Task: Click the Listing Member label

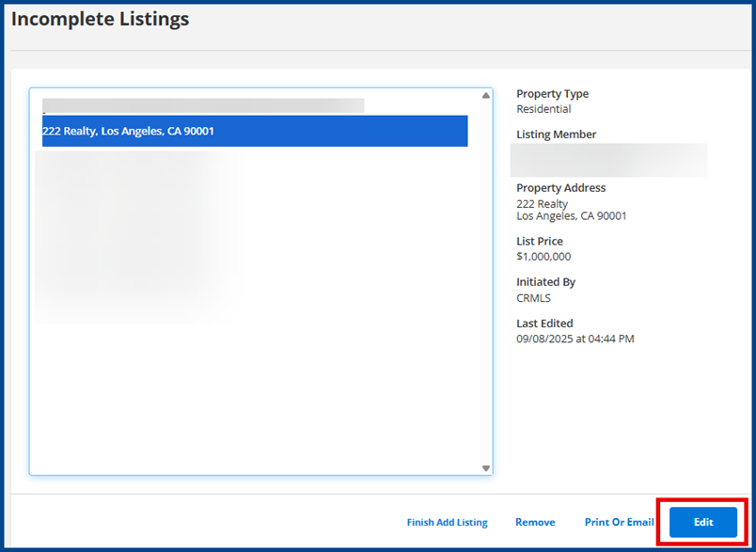Action: (556, 134)
